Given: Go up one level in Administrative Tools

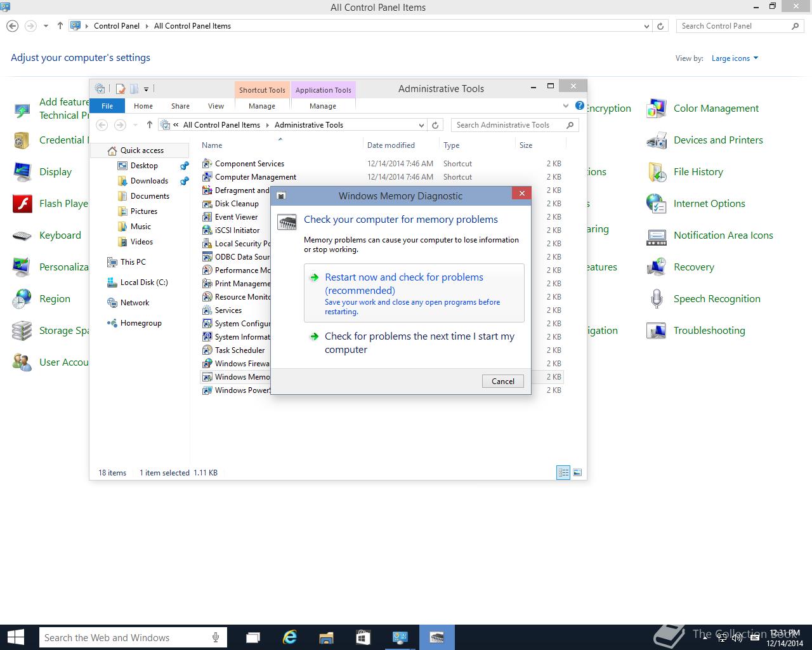Looking at the screenshot, I should [x=149, y=125].
